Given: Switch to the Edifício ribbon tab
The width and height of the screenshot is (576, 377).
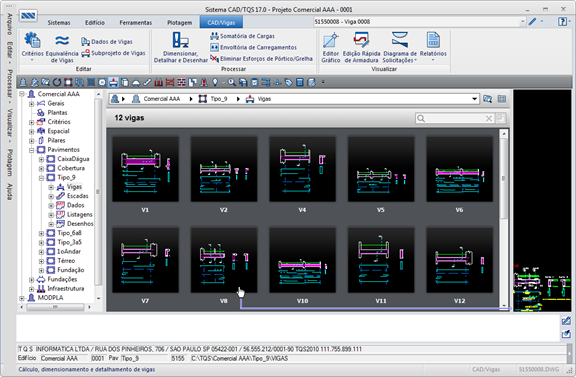Looking at the screenshot, I should (95, 22).
